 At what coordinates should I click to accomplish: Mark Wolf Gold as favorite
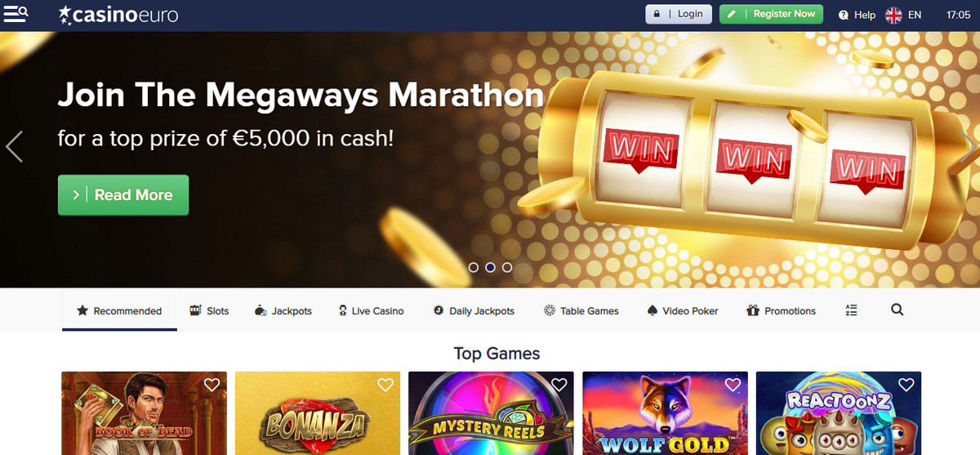(733, 385)
